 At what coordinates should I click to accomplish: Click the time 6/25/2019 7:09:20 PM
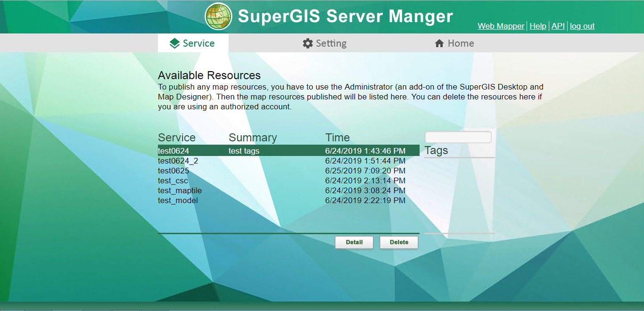[x=365, y=171]
